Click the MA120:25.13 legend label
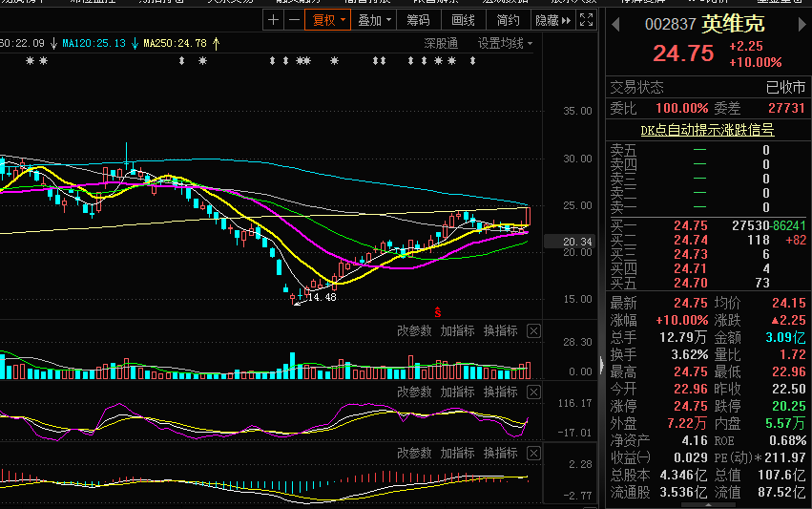The image size is (812, 509). [x=94, y=44]
